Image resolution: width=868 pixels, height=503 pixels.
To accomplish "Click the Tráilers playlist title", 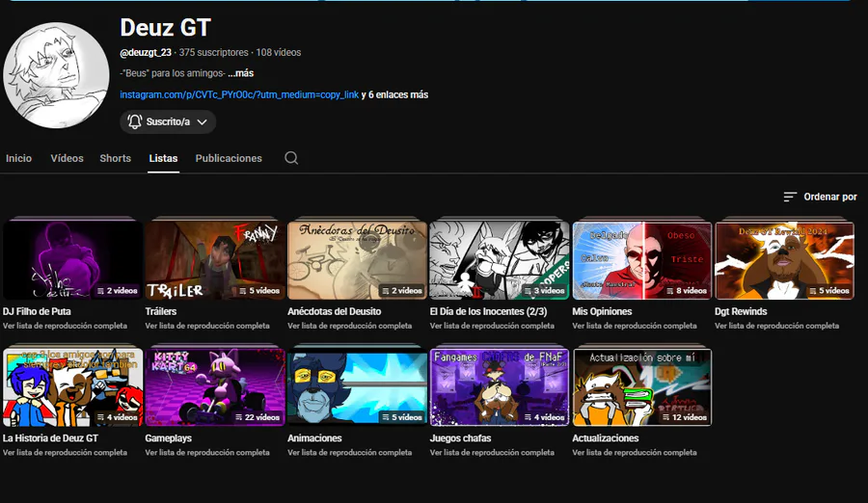I will [x=160, y=311].
